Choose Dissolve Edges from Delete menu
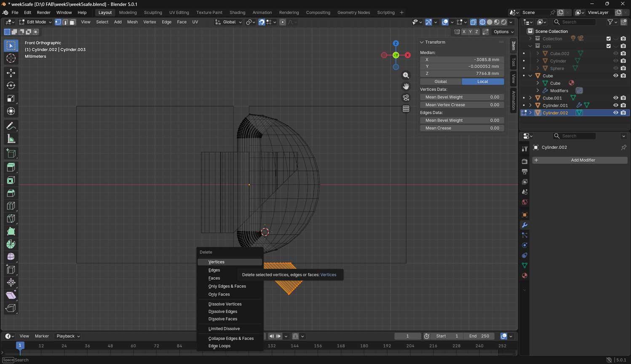631x364 pixels. tap(222, 311)
